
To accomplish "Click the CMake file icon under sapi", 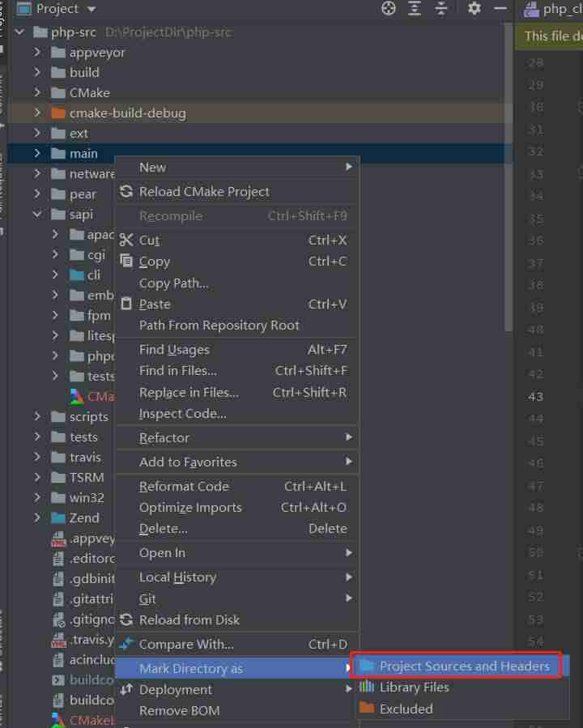I will pyautogui.click(x=77, y=396).
